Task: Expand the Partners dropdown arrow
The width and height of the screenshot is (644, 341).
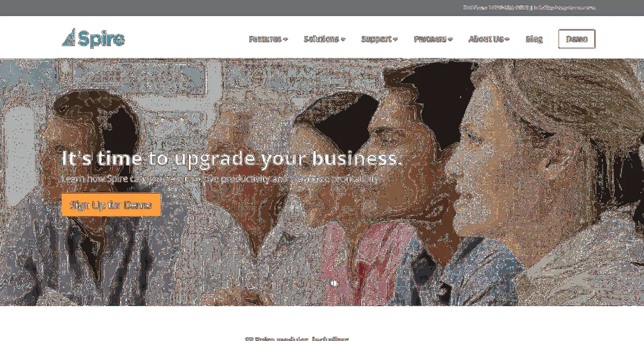Action: [450, 39]
